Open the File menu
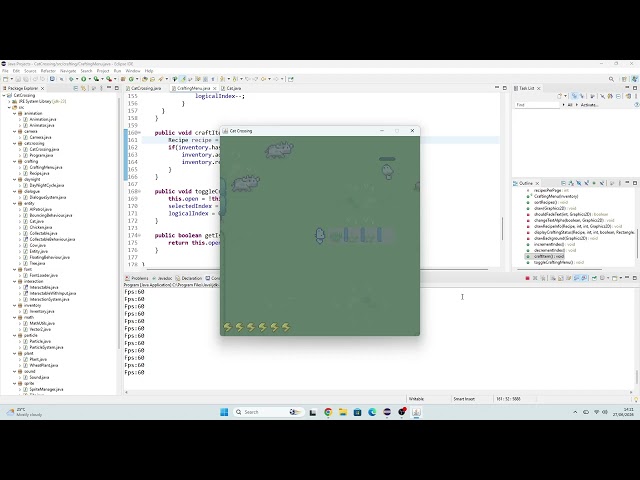Viewport: 640px width, 480px height. [5, 71]
